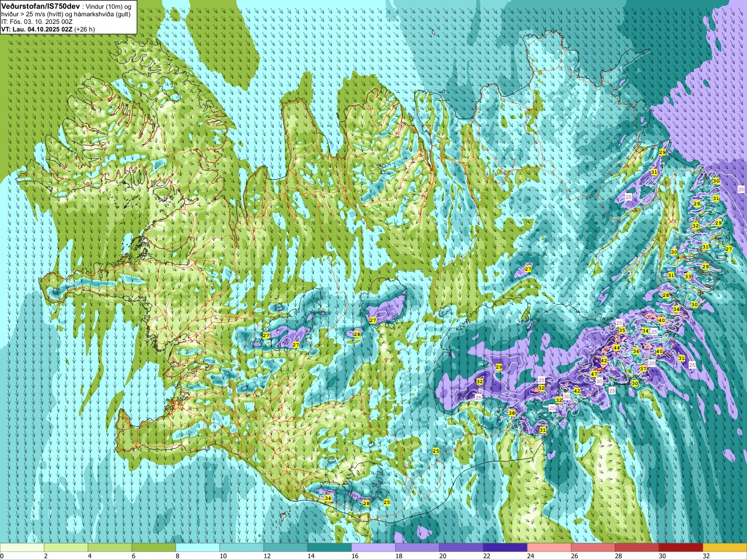This screenshot has width=747, height=560.
Task: Choose the 14–16 m/s dark teal legend swatch
Action: (x=329, y=548)
